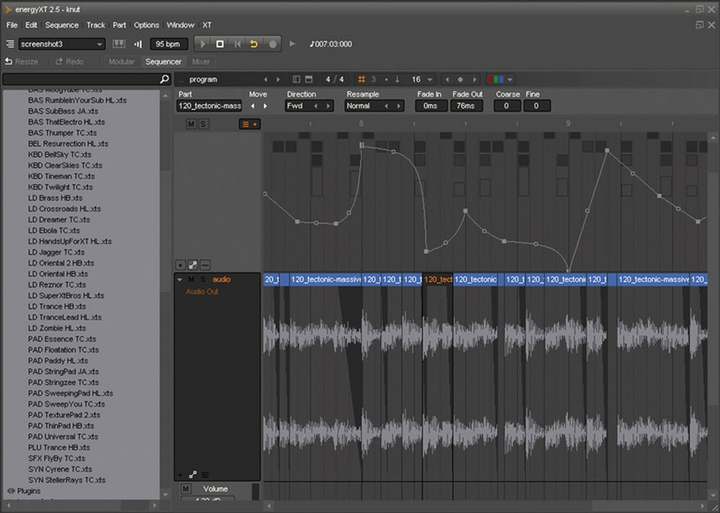720x513 pixels.
Task: Click the orange track list add button
Action: click(250, 124)
